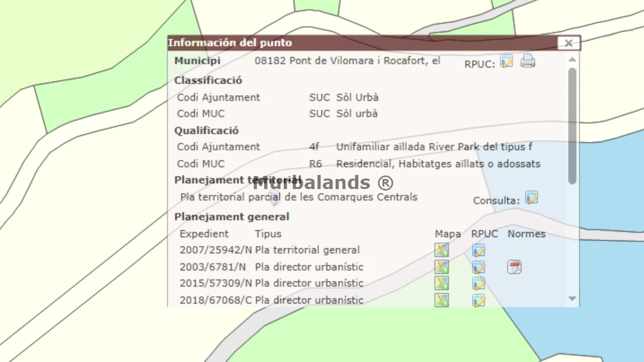Click the Información del punto title bar

coord(352,43)
